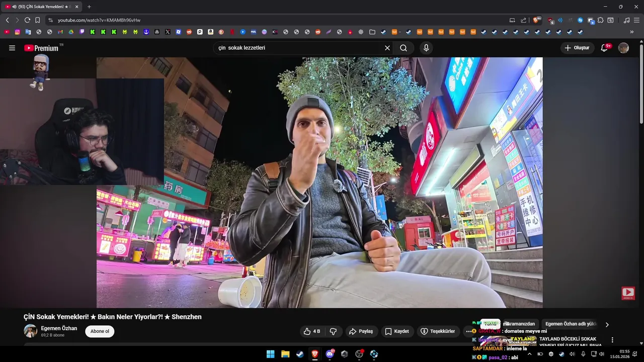Image resolution: width=644 pixels, height=362 pixels.
Task: Open more actions three-dot menu beside Teşekkürler
Action: [x=468, y=331]
